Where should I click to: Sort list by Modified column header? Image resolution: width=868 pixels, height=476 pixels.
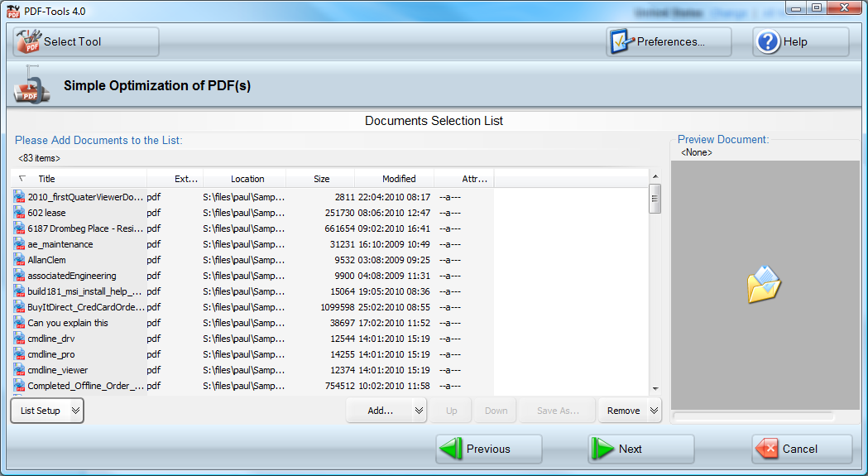click(395, 179)
